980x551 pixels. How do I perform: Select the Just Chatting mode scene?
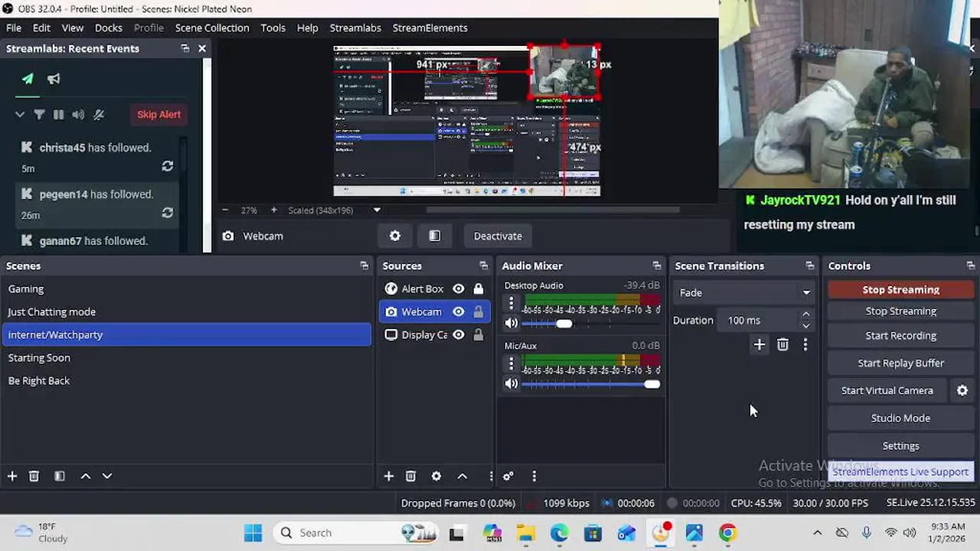tap(187, 312)
